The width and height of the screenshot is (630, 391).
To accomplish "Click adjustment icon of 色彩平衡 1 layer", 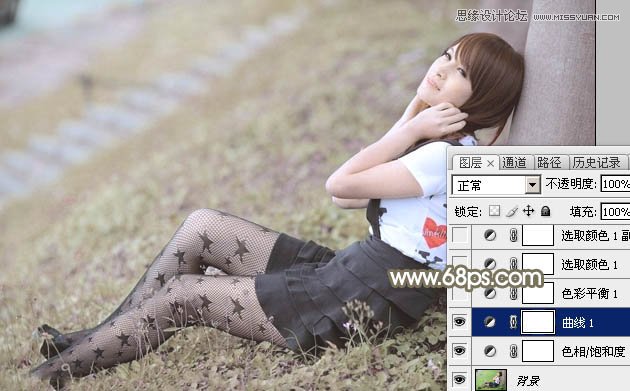I will coord(489,293).
